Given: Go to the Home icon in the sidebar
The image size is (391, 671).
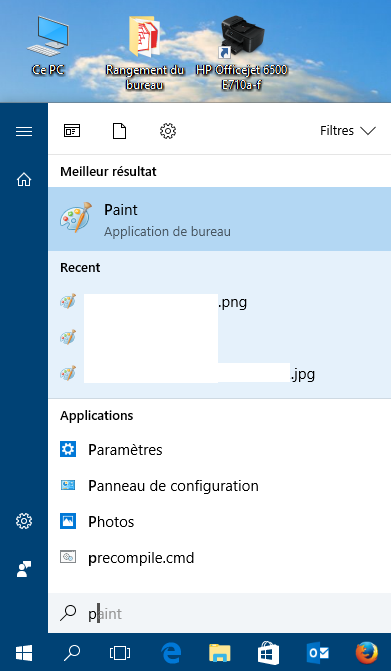Looking at the screenshot, I should click(24, 180).
